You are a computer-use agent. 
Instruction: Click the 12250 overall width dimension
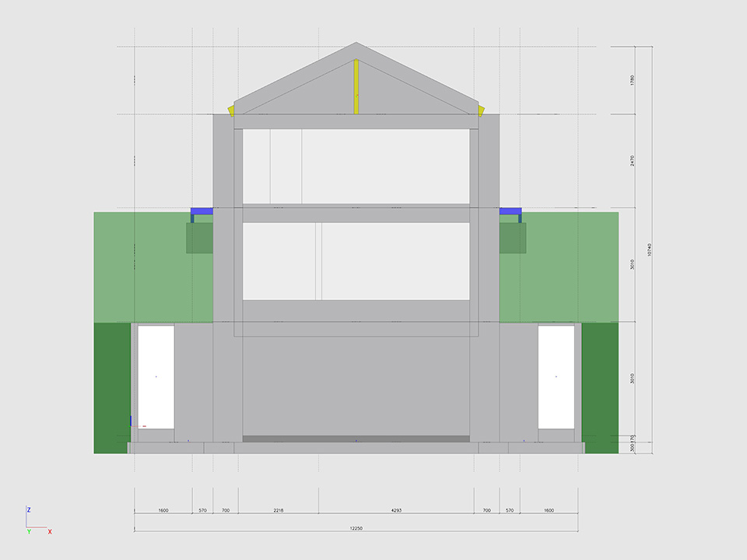point(356,528)
